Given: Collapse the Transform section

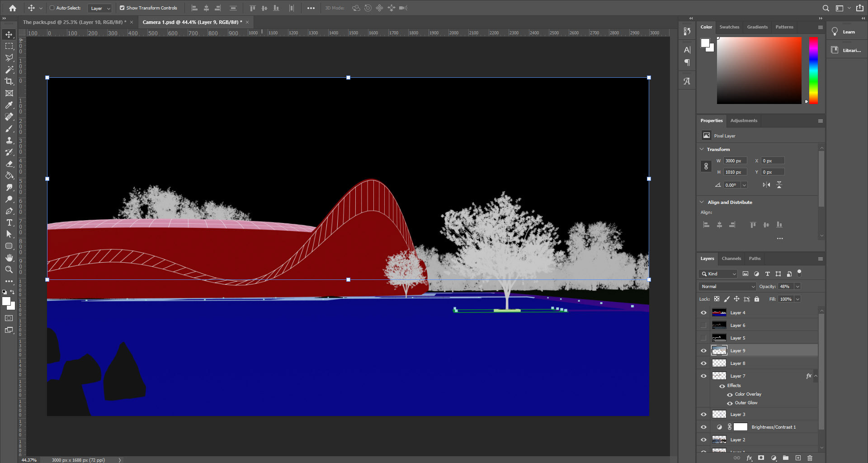Looking at the screenshot, I should (x=702, y=149).
